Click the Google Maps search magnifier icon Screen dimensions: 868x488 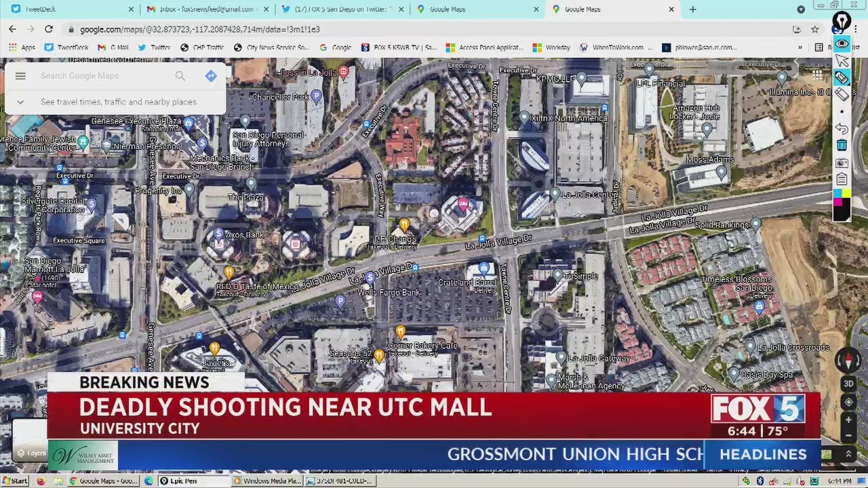(180, 76)
